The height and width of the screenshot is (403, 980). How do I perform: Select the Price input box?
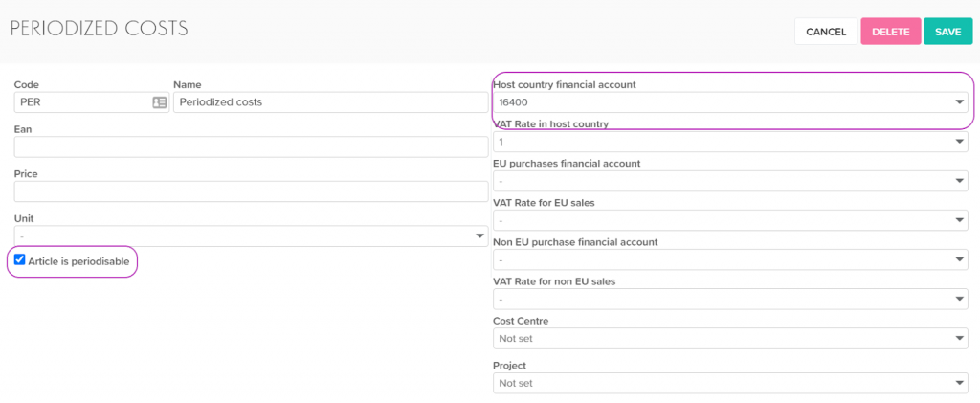tap(252, 191)
